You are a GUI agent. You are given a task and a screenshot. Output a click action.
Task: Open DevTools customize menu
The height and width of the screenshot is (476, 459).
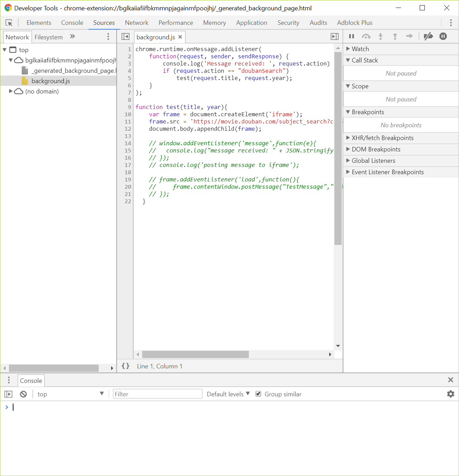point(451,23)
